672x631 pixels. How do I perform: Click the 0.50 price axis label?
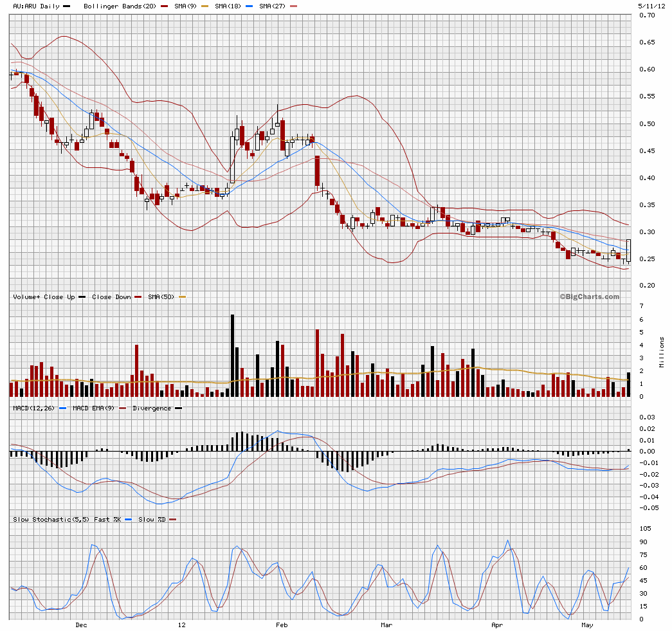point(647,124)
